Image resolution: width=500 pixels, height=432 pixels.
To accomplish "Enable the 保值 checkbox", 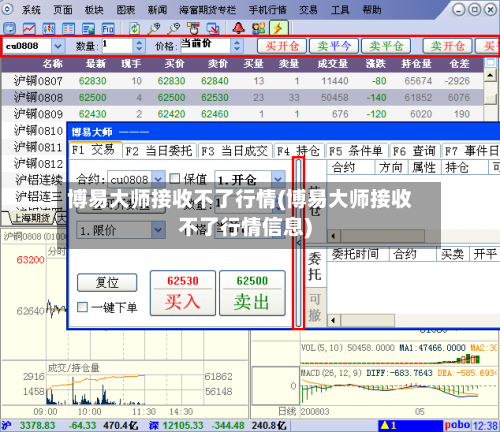I will 175,179.
